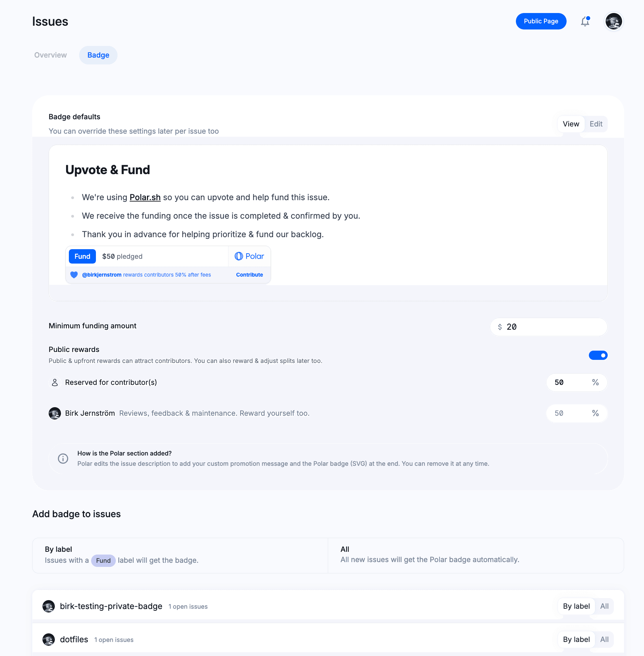Set birk-testing-private-badge to All
The width and height of the screenshot is (644, 656).
pos(605,606)
